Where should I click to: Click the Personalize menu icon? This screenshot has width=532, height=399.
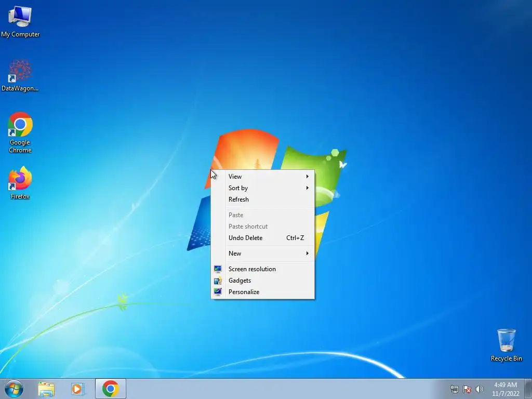coord(218,292)
